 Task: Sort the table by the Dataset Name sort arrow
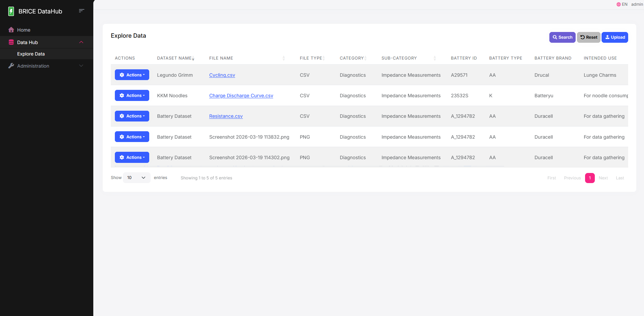193,59
